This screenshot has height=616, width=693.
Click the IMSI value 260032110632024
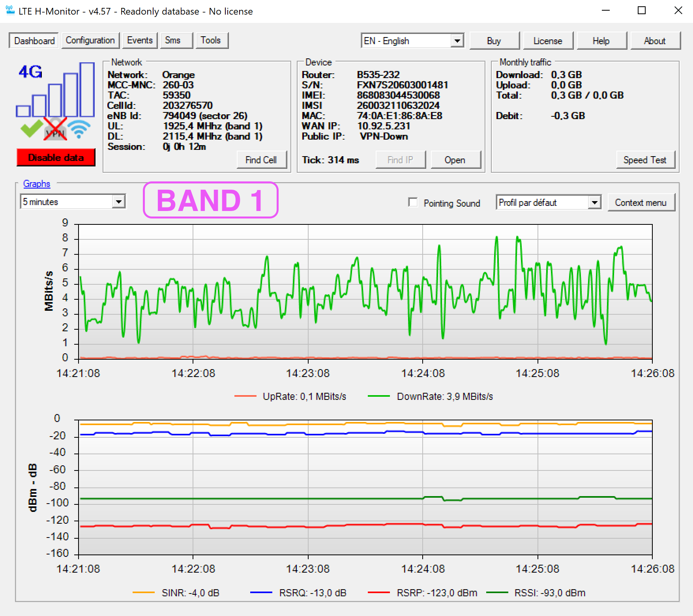[398, 105]
